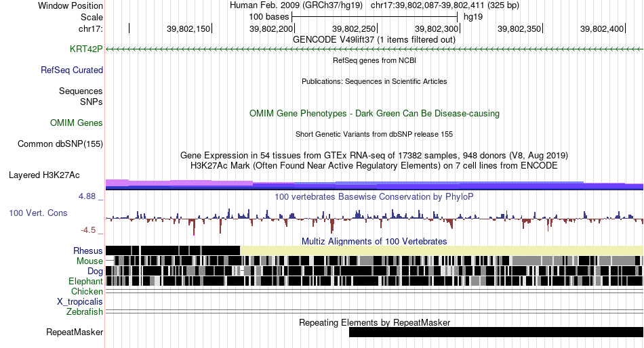
Task: Click the black Rhesus alignment block
Action: tap(173, 251)
